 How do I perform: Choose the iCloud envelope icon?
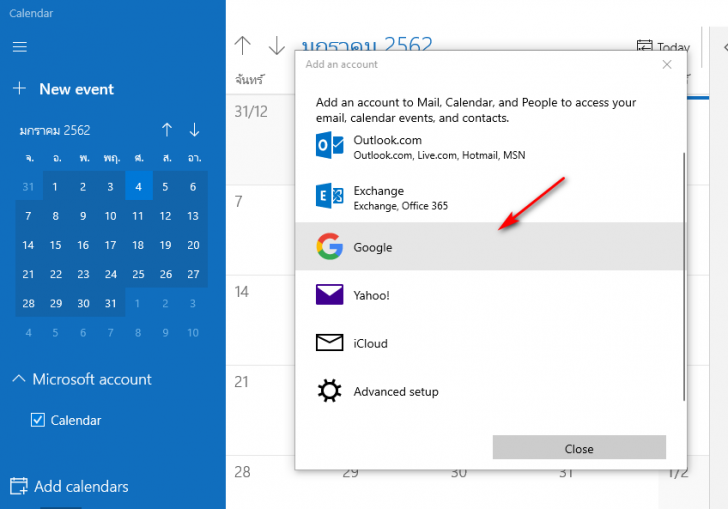pyautogui.click(x=330, y=343)
